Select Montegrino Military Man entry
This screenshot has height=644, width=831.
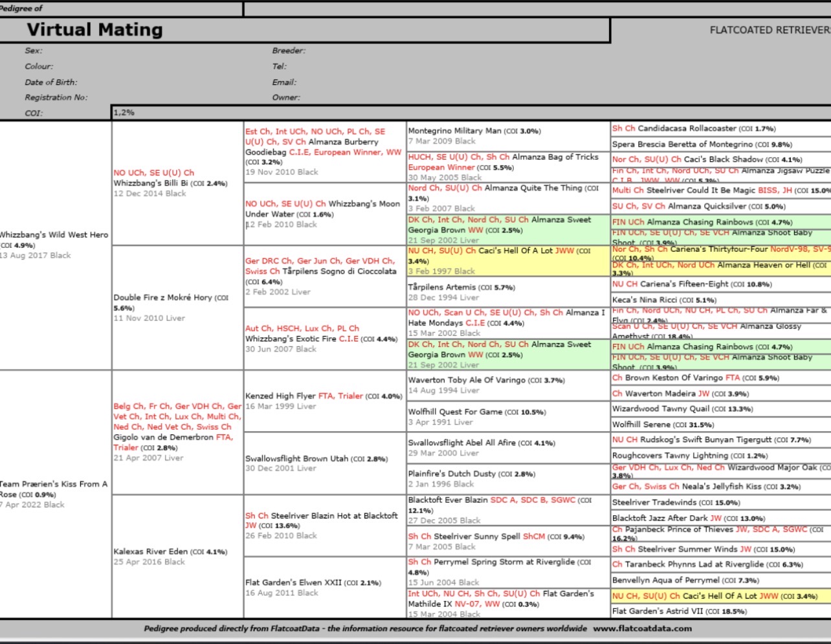click(455, 131)
